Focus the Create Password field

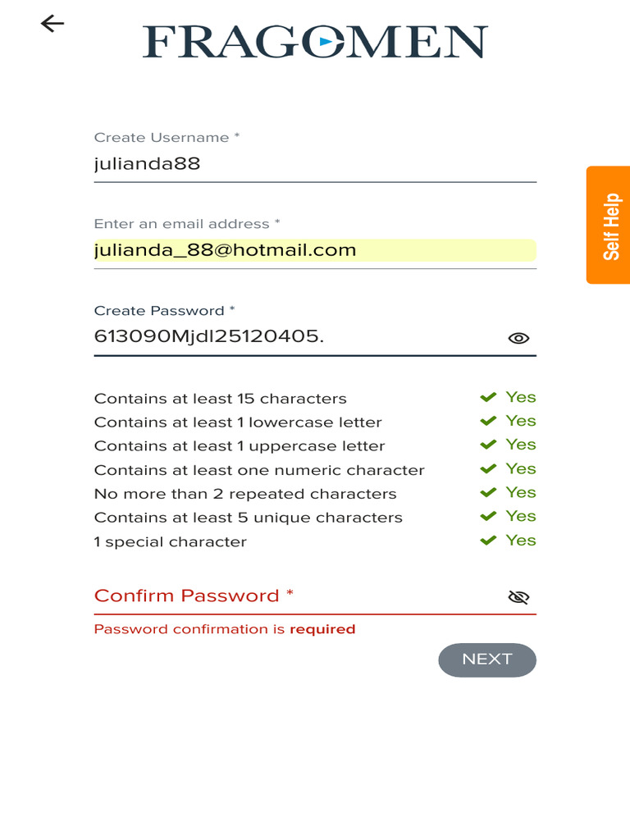click(x=295, y=336)
